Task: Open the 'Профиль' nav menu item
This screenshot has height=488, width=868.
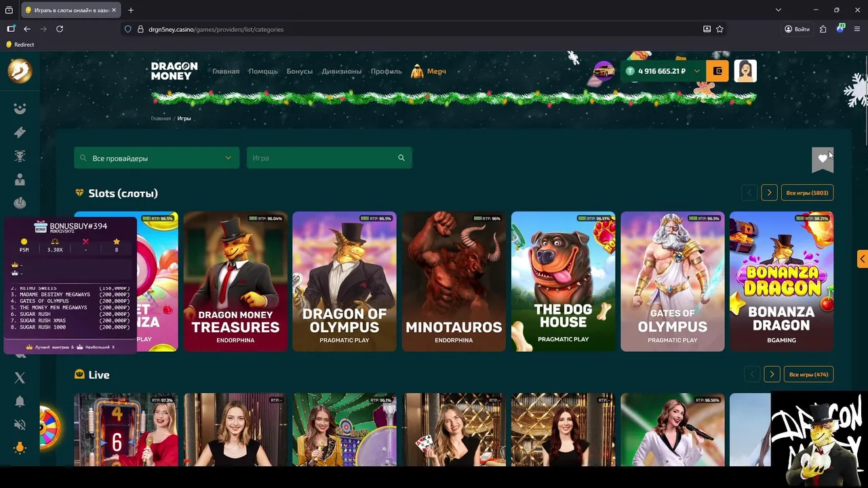Action: click(x=387, y=71)
